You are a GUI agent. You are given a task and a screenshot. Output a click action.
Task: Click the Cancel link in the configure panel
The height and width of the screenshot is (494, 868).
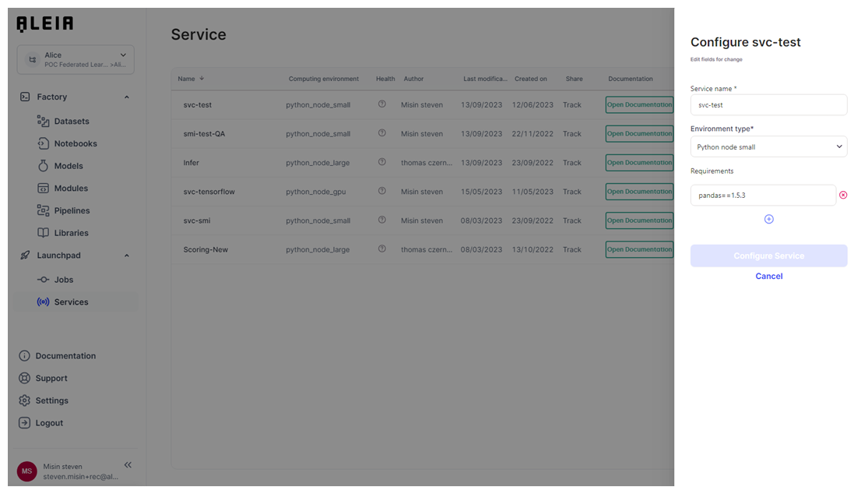pos(768,276)
